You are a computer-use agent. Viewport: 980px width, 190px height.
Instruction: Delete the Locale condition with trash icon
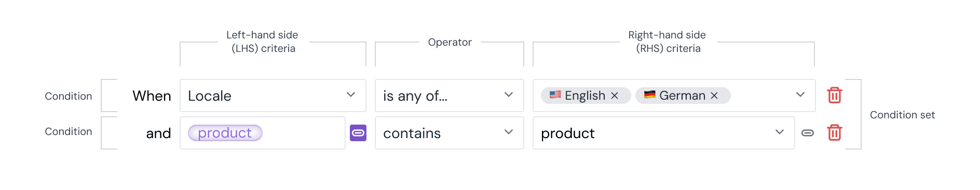click(834, 96)
